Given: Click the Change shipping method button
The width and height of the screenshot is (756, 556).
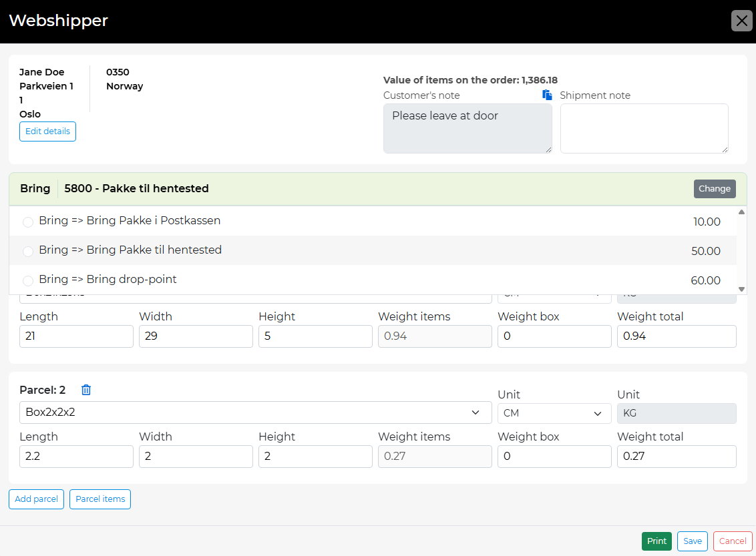Looking at the screenshot, I should coord(714,189).
